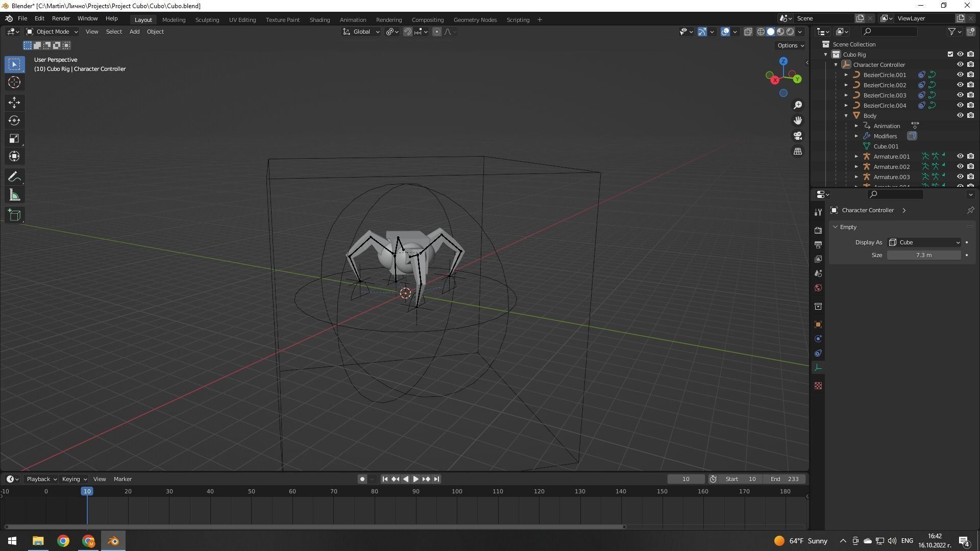980x551 pixels.
Task: Select the Annotate tool
Action: point(14,177)
